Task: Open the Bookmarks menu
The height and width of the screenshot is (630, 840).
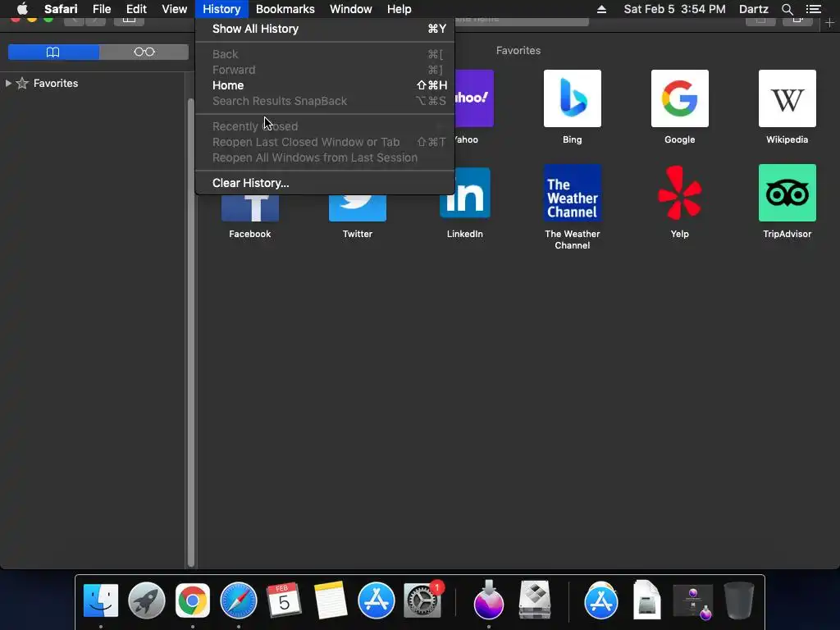Action: pyautogui.click(x=285, y=9)
